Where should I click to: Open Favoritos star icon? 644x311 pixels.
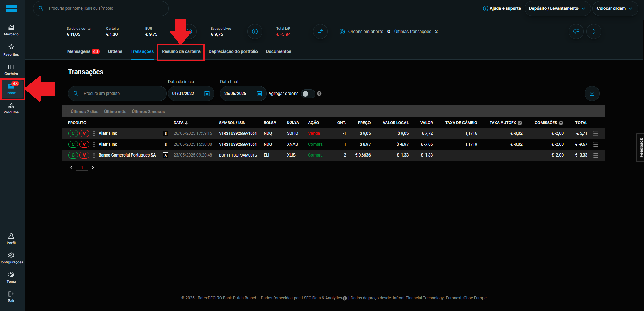click(x=11, y=49)
